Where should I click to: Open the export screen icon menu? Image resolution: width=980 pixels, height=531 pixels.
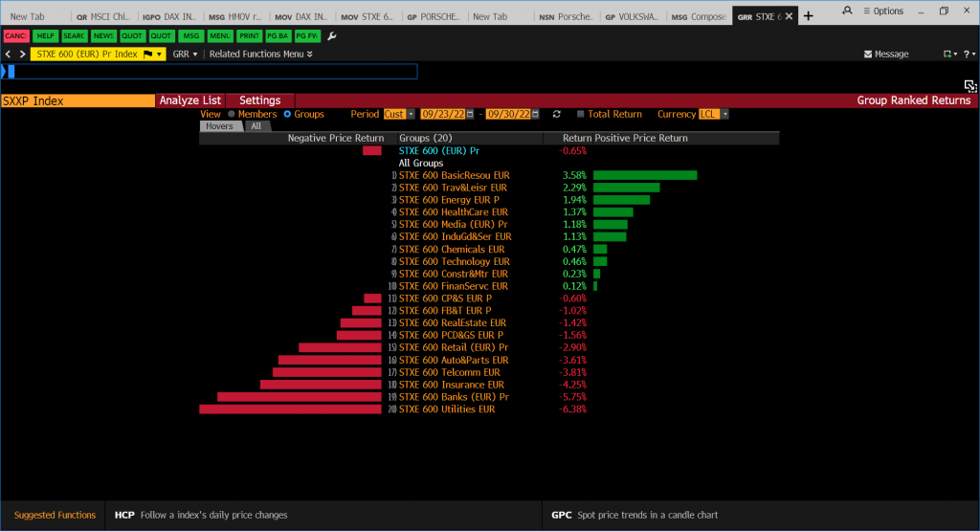point(950,55)
